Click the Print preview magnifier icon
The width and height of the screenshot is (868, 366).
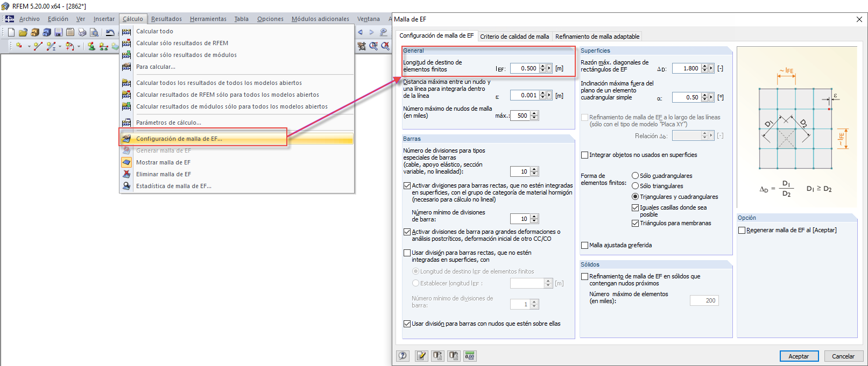tap(94, 32)
